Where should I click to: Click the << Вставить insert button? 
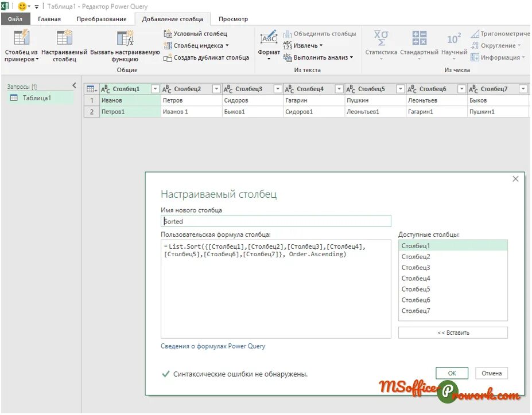click(453, 332)
